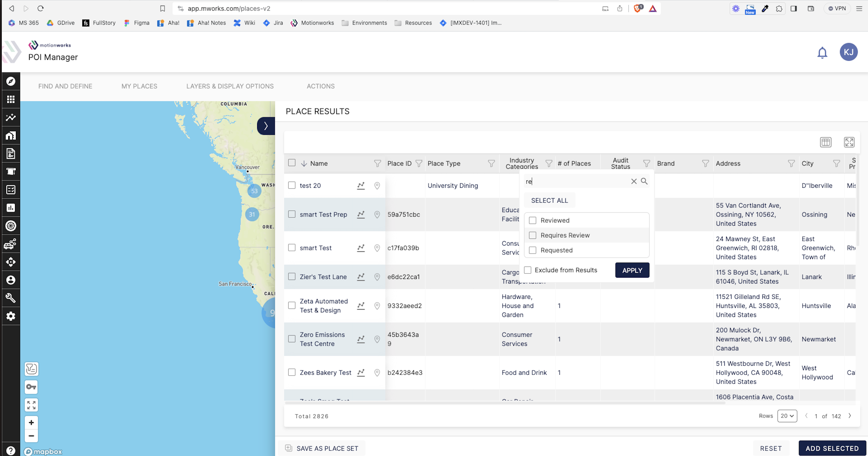The height and width of the screenshot is (456, 868).
Task: Open the City column filter
Action: click(836, 163)
